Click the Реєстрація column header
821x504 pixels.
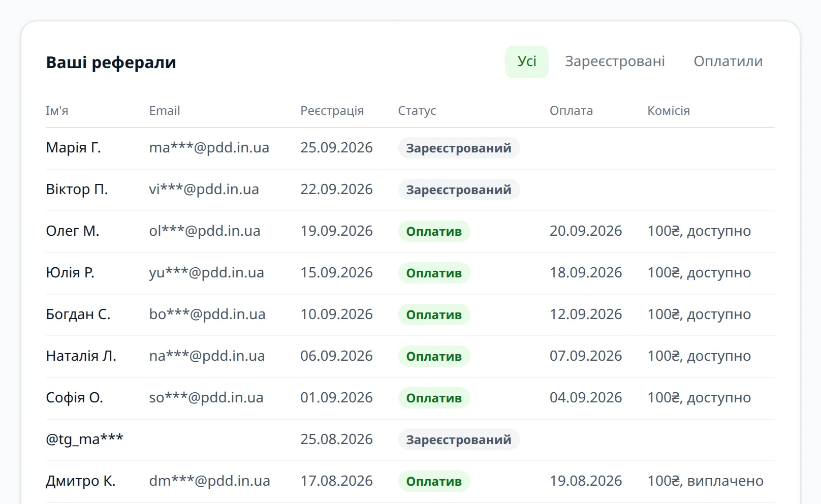332,111
